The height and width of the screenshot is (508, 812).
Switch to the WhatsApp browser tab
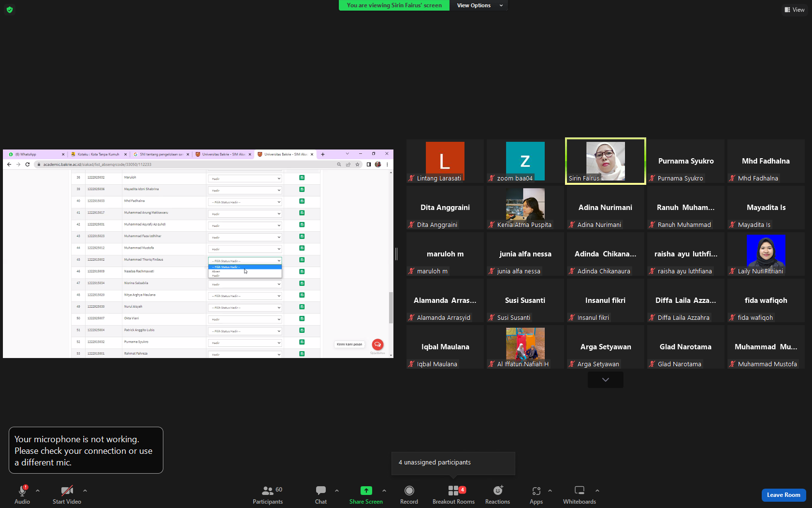click(x=35, y=154)
